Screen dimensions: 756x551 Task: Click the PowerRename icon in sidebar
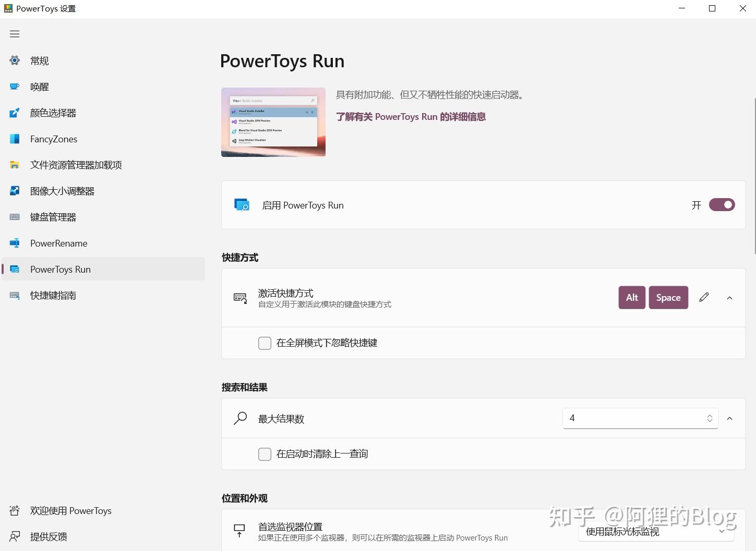[15, 243]
